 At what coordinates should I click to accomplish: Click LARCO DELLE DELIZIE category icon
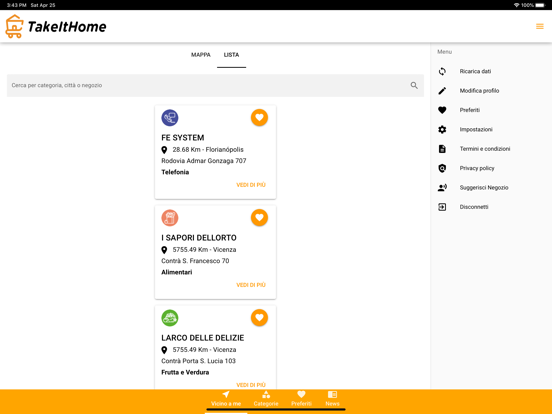(170, 318)
